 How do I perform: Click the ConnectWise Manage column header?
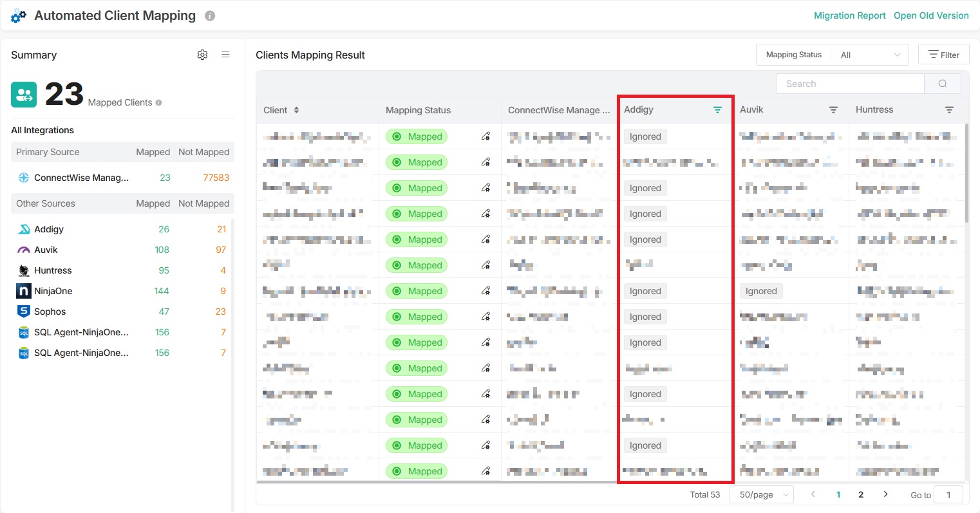[x=559, y=110]
